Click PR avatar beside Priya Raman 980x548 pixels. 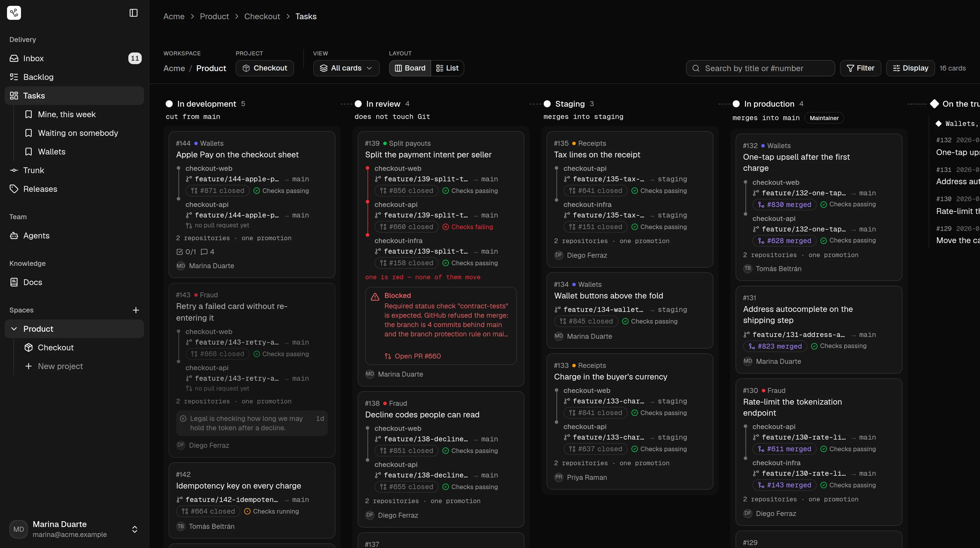click(559, 477)
